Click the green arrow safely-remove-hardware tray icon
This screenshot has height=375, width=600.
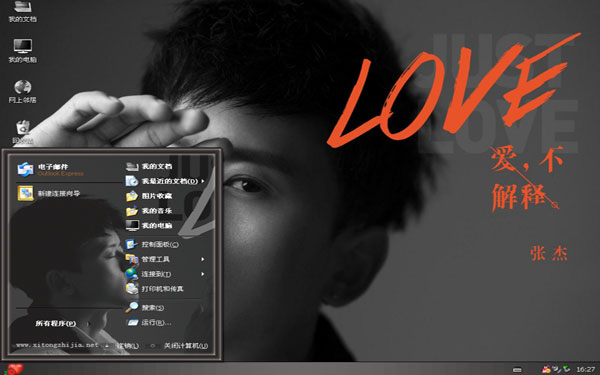566,369
